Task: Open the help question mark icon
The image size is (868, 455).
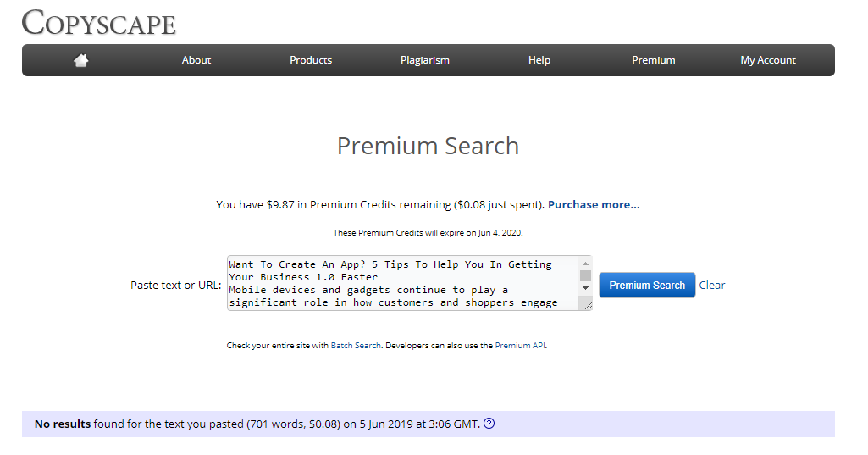Action: (489, 424)
